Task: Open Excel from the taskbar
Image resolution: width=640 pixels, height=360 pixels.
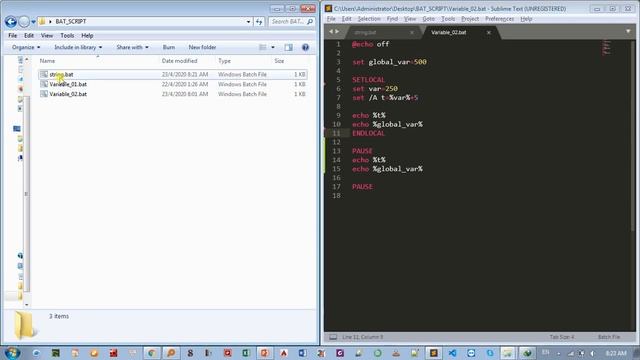Action: [x=246, y=353]
